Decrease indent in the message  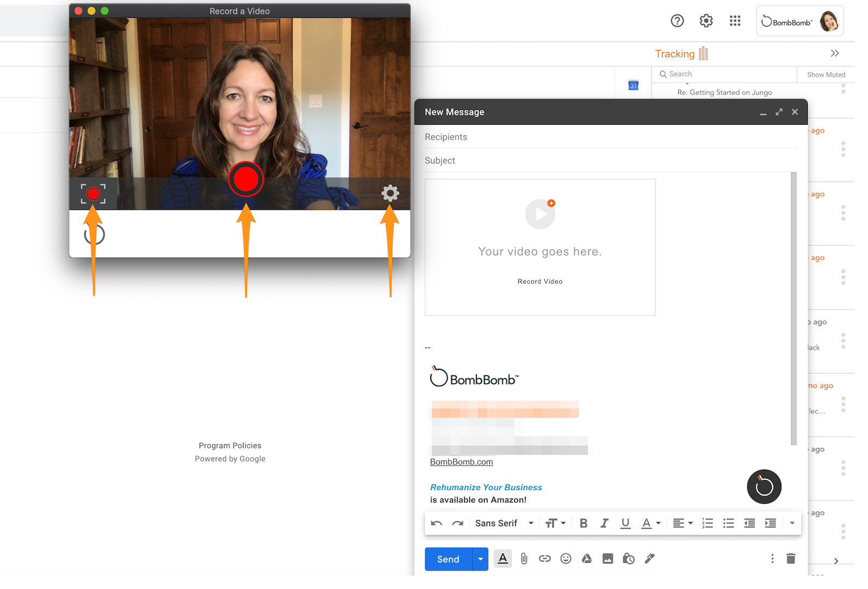coord(749,523)
